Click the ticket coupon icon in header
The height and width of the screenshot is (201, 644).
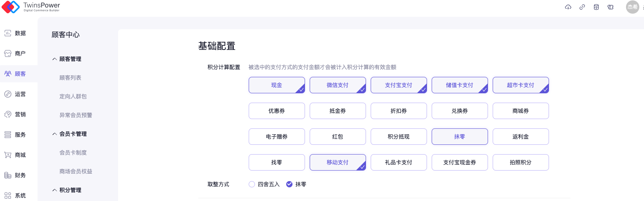pyautogui.click(x=610, y=7)
